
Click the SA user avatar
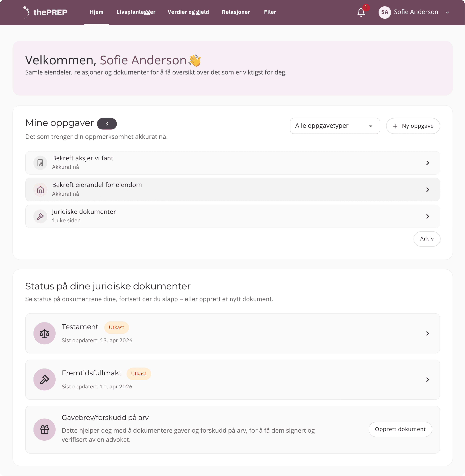[384, 12]
